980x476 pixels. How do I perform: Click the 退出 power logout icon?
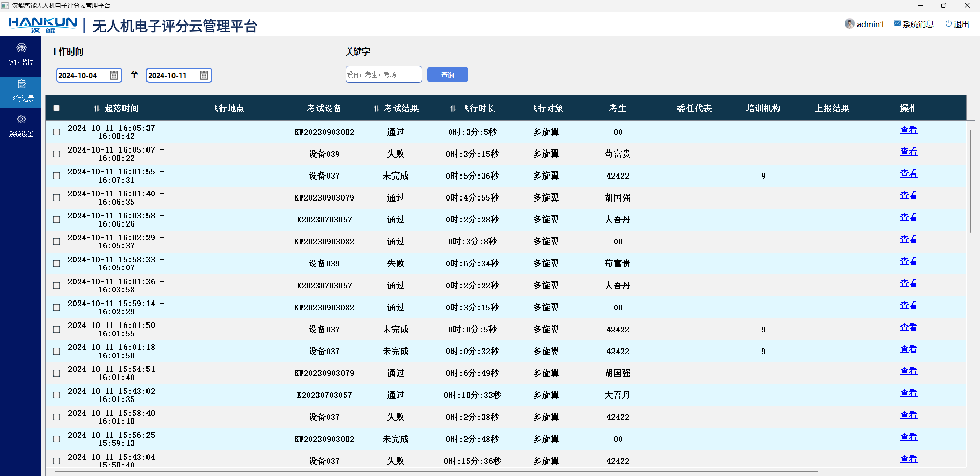pos(948,24)
